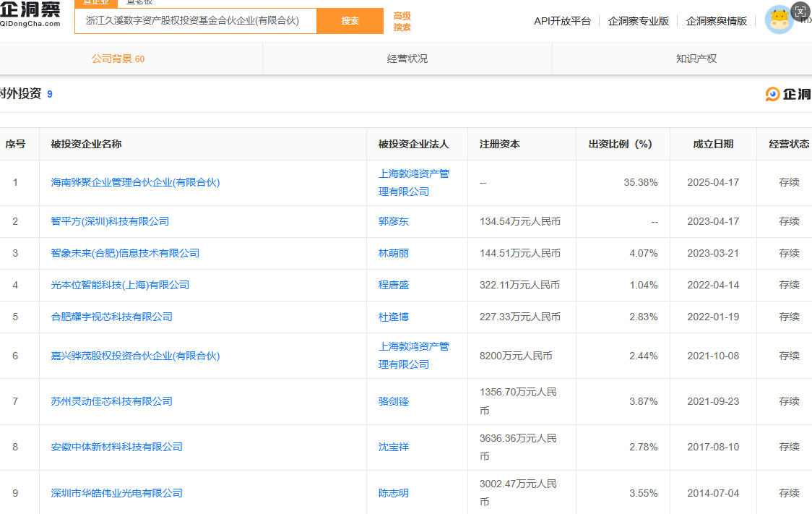
Task: Open API开放平台 link
Action: (x=562, y=21)
